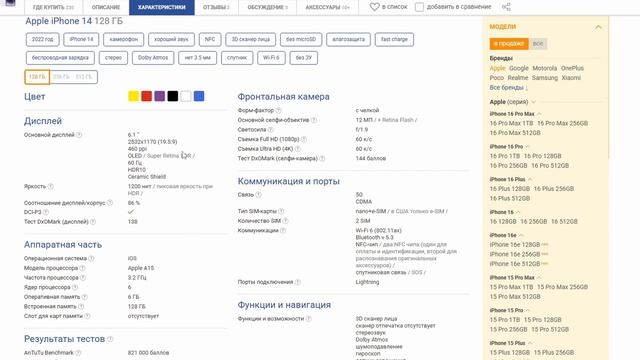The height and width of the screenshot is (360, 640).
Task: Click the heart icon to add to list
Action: click(x=374, y=7)
